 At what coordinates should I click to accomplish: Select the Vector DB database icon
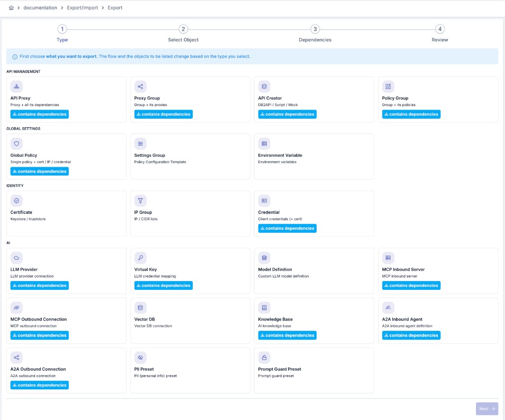141,308
